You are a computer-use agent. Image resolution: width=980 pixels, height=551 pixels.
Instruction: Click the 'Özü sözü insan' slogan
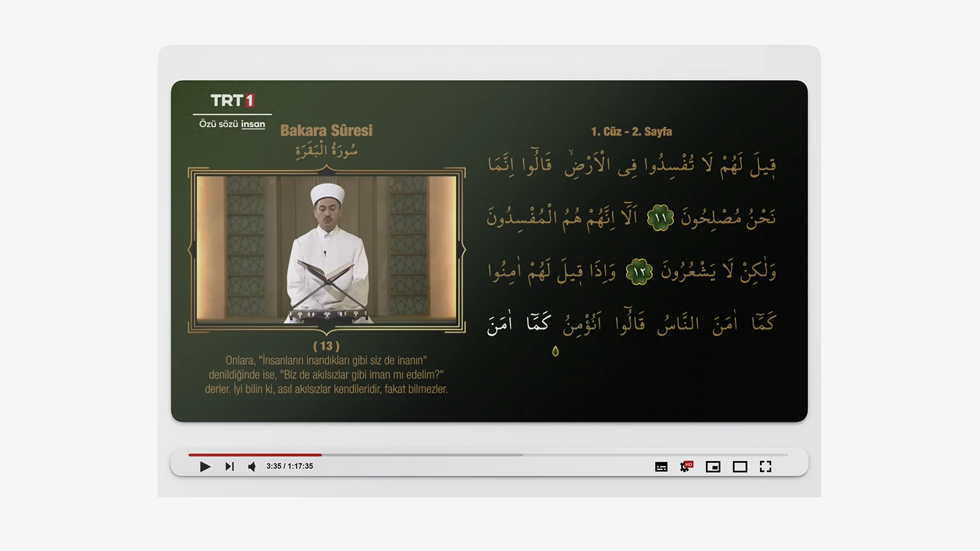click(x=232, y=124)
